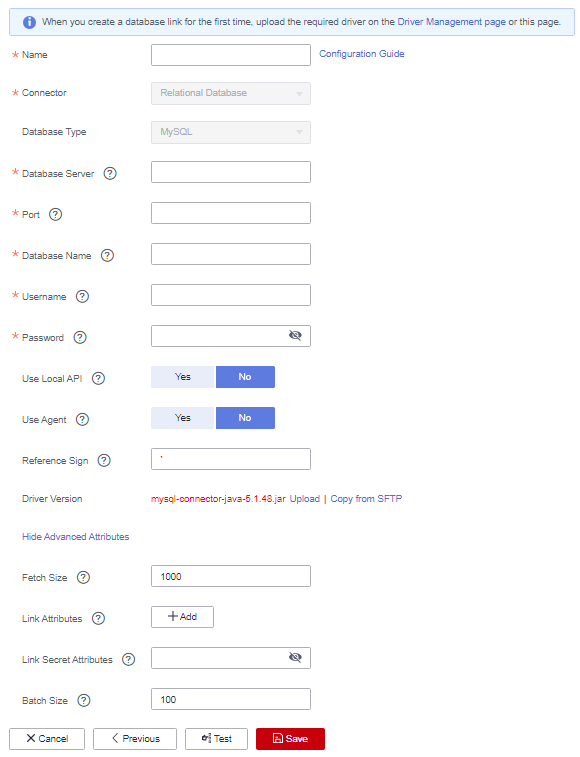
Task: Click the help icon beside Port
Action: 56,214
